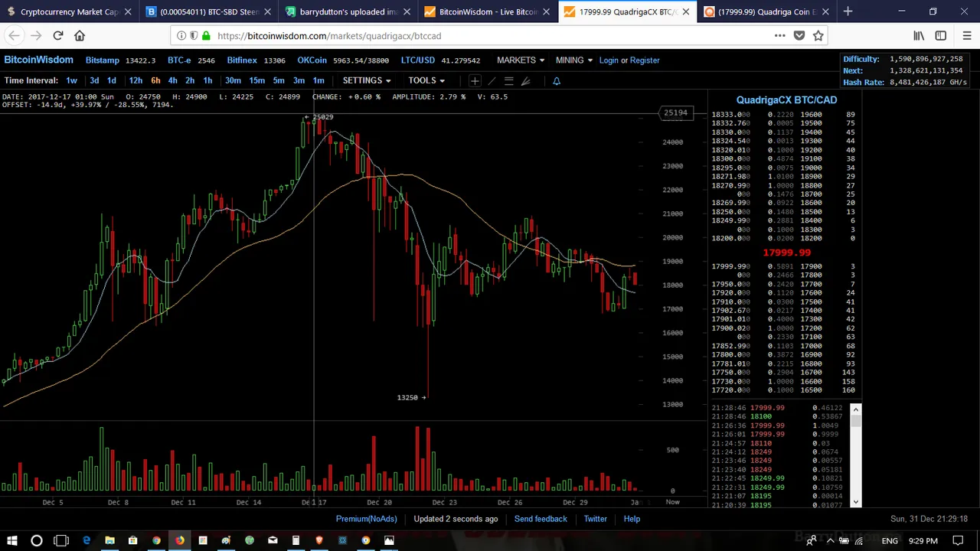980x551 pixels.
Task: Open Firefox library icon
Action: point(919,36)
